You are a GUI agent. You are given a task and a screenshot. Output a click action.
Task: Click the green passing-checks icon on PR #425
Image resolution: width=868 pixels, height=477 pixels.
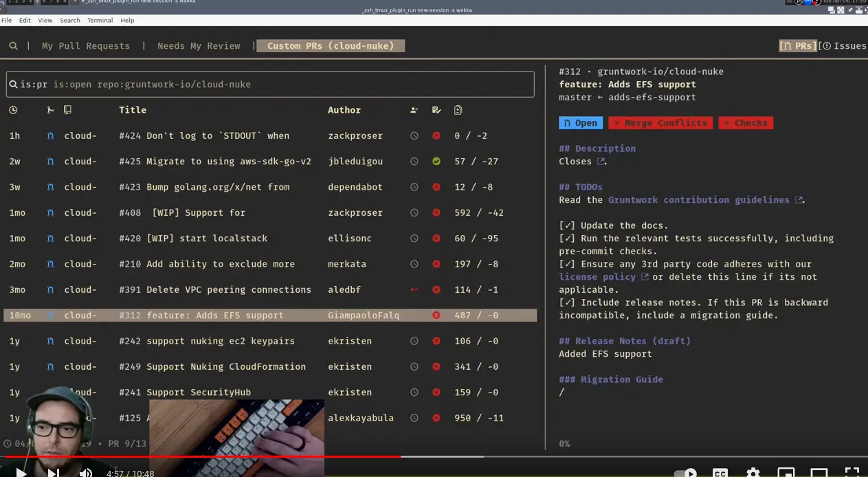click(436, 161)
